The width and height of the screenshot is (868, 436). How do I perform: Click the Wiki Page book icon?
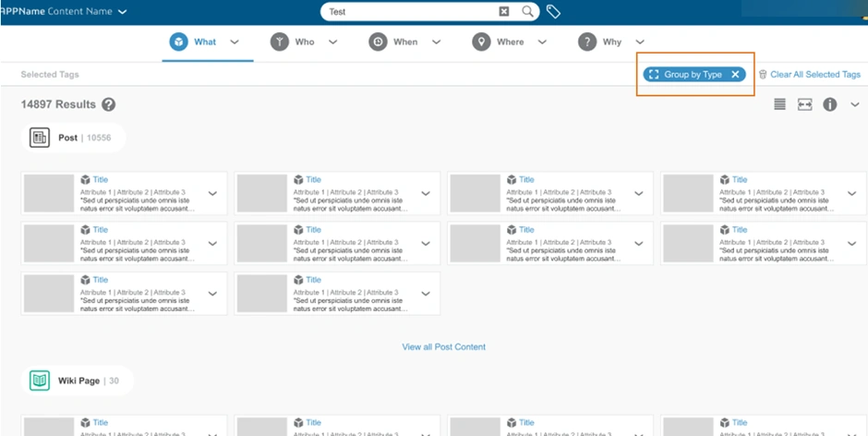(x=40, y=381)
